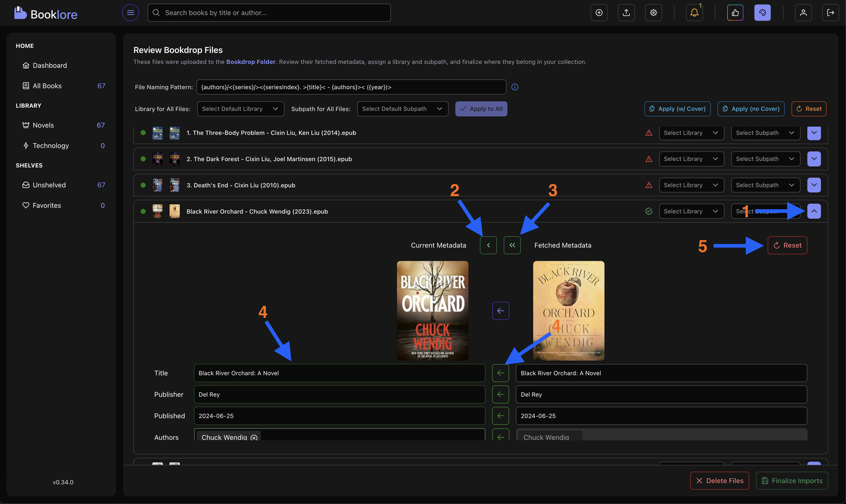Click the Finalize Imports button

point(792,480)
